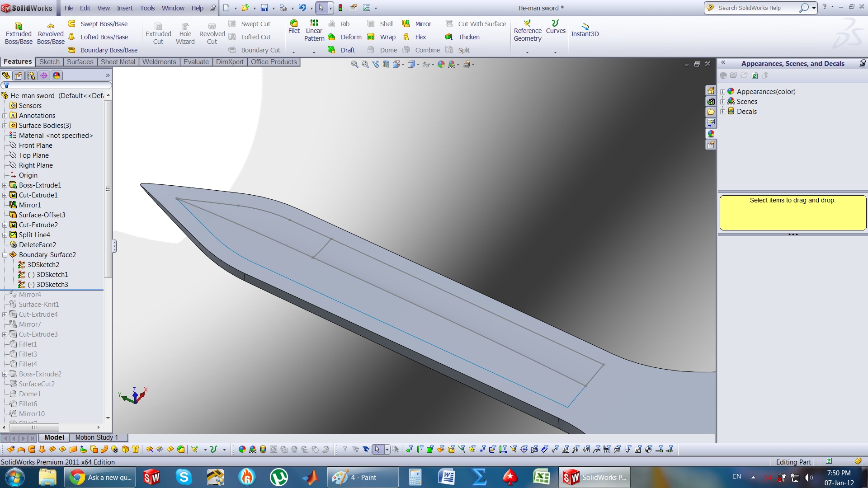Open the Insert menu

pos(124,8)
